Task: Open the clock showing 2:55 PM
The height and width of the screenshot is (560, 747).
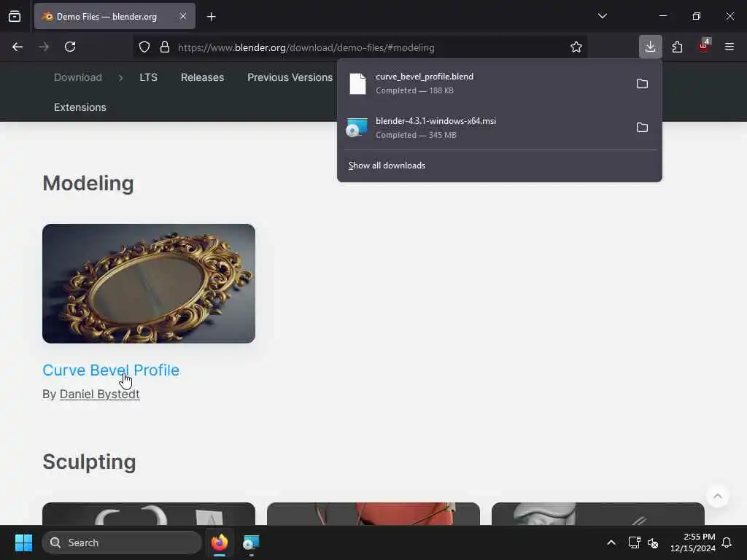Action: click(x=693, y=542)
